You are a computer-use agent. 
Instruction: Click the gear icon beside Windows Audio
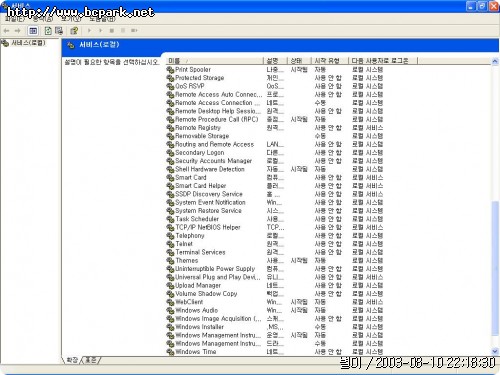(x=170, y=311)
